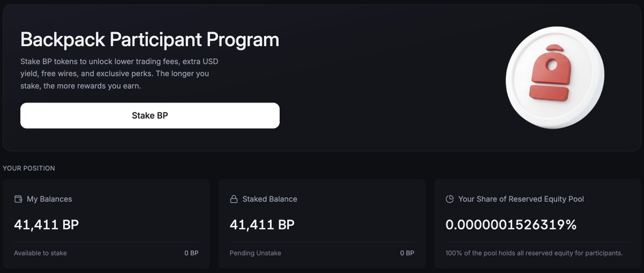Click the Available to stake label

41,253
